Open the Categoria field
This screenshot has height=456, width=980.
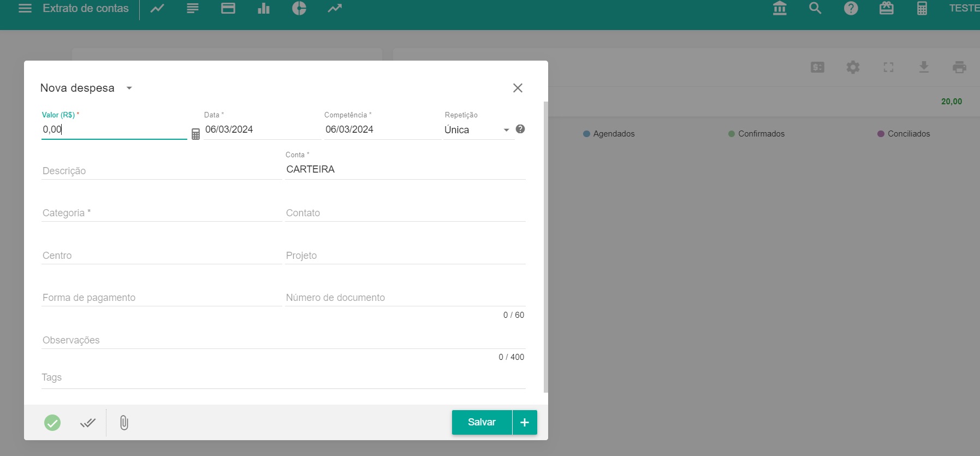pyautogui.click(x=162, y=213)
